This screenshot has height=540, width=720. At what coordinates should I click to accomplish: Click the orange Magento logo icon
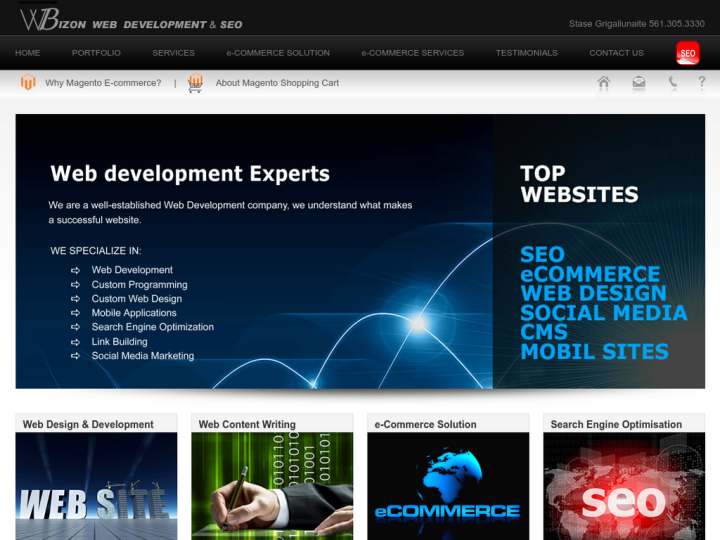[x=28, y=83]
